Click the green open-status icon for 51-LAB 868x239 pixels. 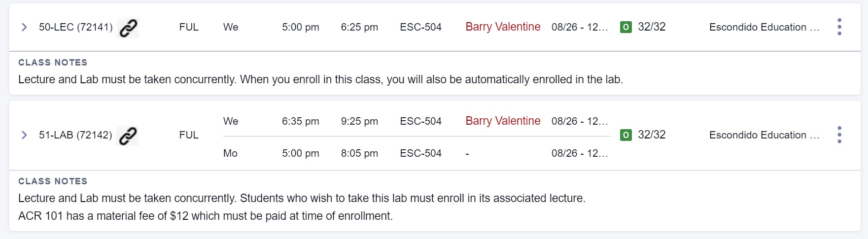(x=625, y=135)
